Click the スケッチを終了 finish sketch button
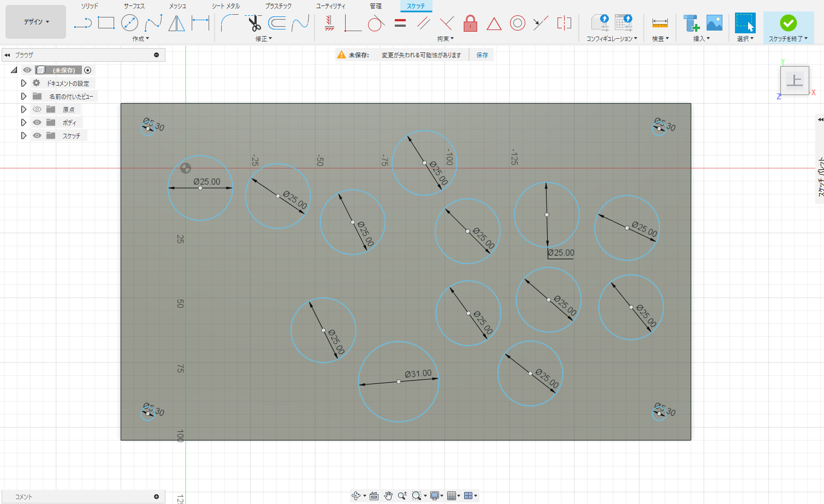The width and height of the screenshot is (824, 504). (x=788, y=27)
